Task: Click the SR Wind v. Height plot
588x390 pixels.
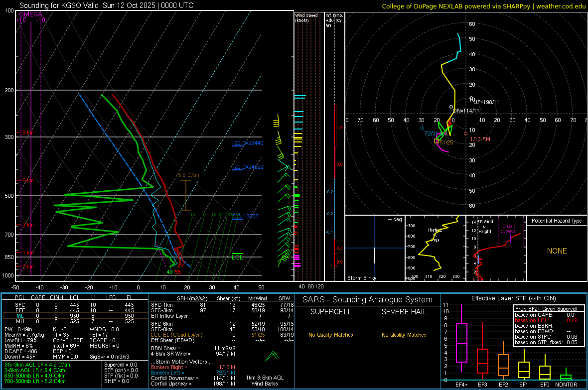Action: [496, 248]
